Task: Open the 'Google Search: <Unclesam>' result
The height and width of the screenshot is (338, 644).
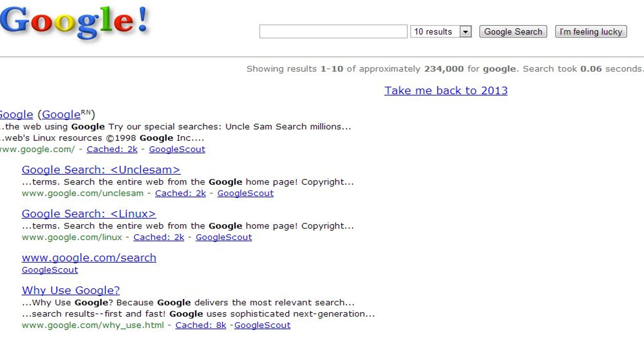Action: coord(101,169)
